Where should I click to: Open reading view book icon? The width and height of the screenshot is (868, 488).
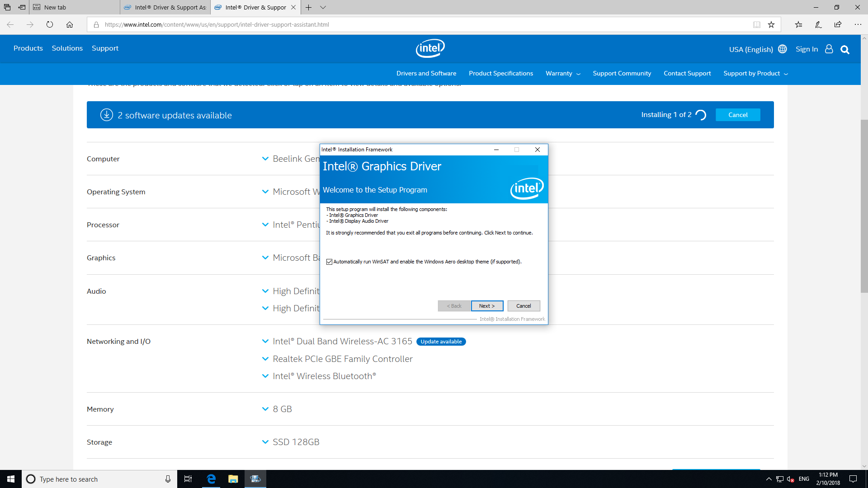[x=757, y=24]
